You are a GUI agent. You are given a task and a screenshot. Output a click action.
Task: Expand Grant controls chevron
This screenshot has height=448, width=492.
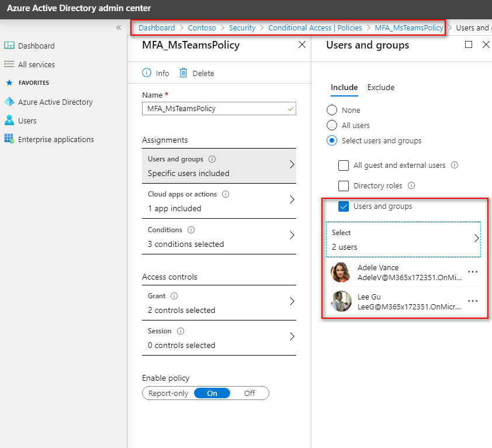click(292, 301)
